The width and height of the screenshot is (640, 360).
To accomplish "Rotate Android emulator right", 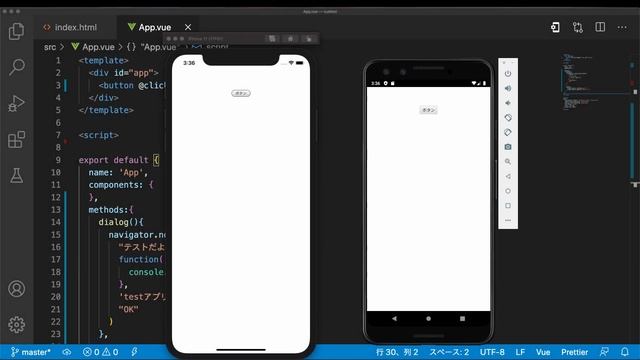I will point(508,132).
